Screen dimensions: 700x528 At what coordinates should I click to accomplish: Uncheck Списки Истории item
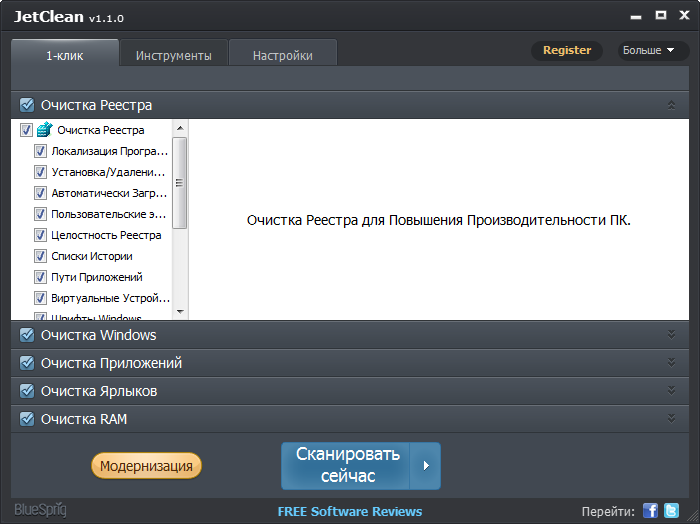pyautogui.click(x=41, y=256)
